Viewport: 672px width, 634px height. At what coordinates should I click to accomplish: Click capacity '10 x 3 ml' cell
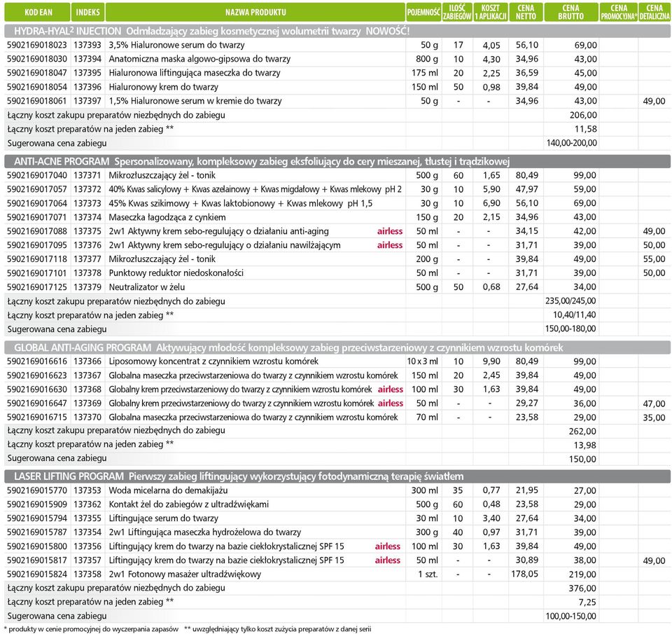(x=423, y=361)
